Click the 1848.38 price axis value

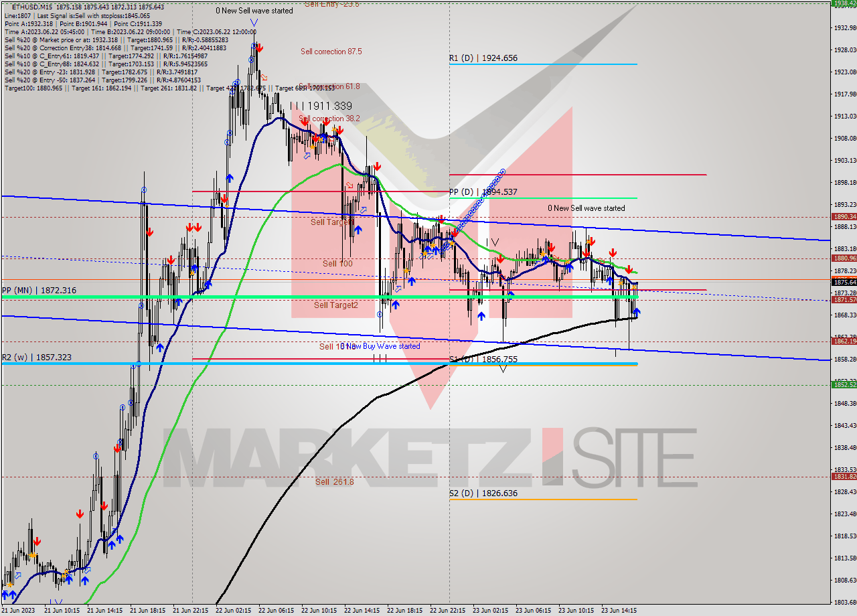click(x=844, y=404)
